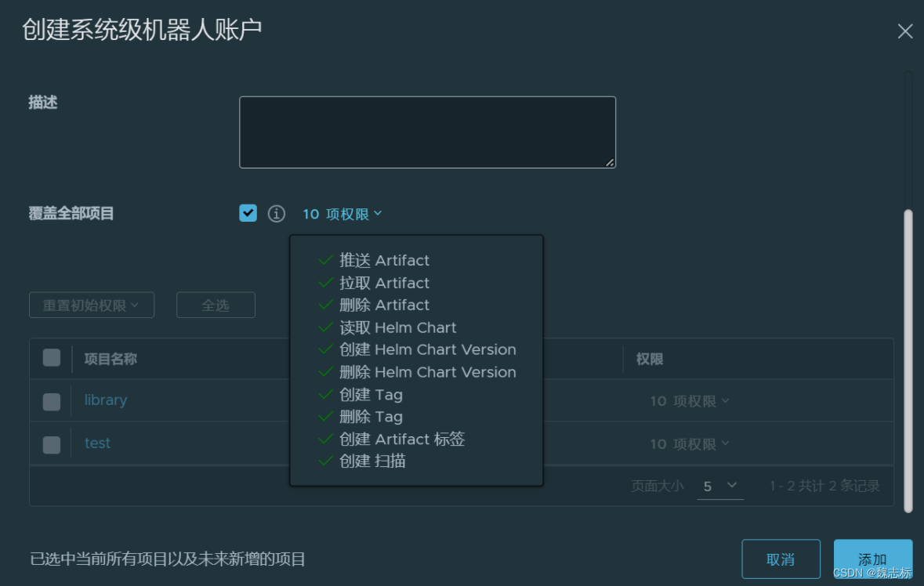Open the 页面大小 page size dropdown
Viewport: 924px width, 586px height.
click(719, 486)
